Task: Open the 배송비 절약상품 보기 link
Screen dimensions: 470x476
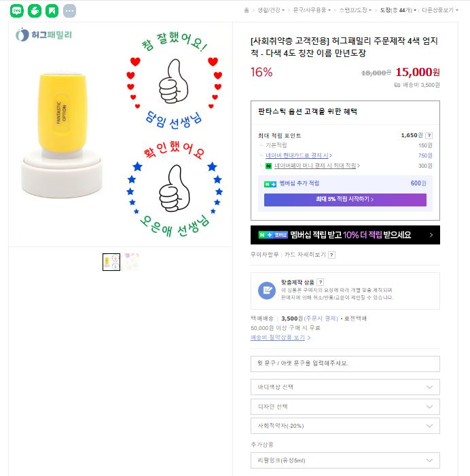Action: pyautogui.click(x=281, y=337)
